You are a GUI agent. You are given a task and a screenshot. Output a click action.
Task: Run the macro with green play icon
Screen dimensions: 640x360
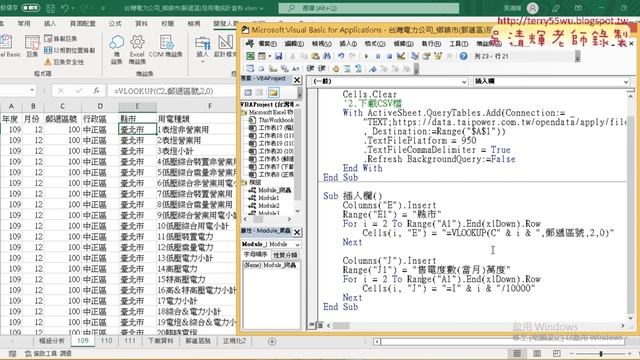pos(366,56)
